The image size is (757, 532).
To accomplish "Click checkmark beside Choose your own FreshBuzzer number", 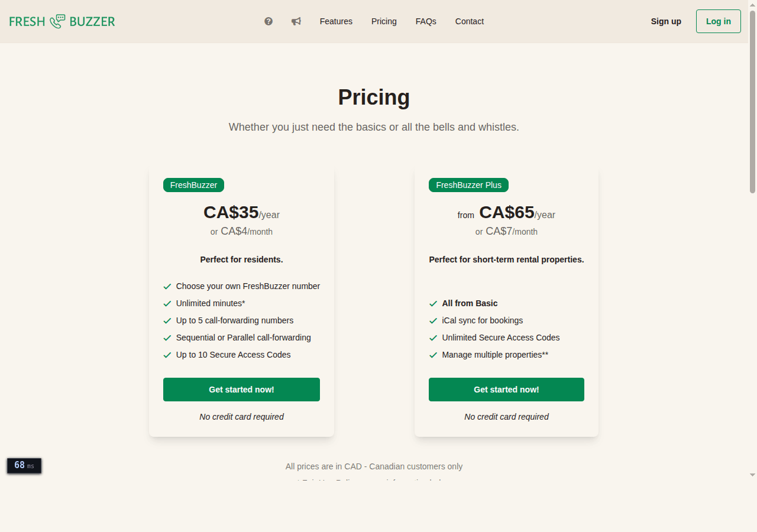I will [167, 287].
